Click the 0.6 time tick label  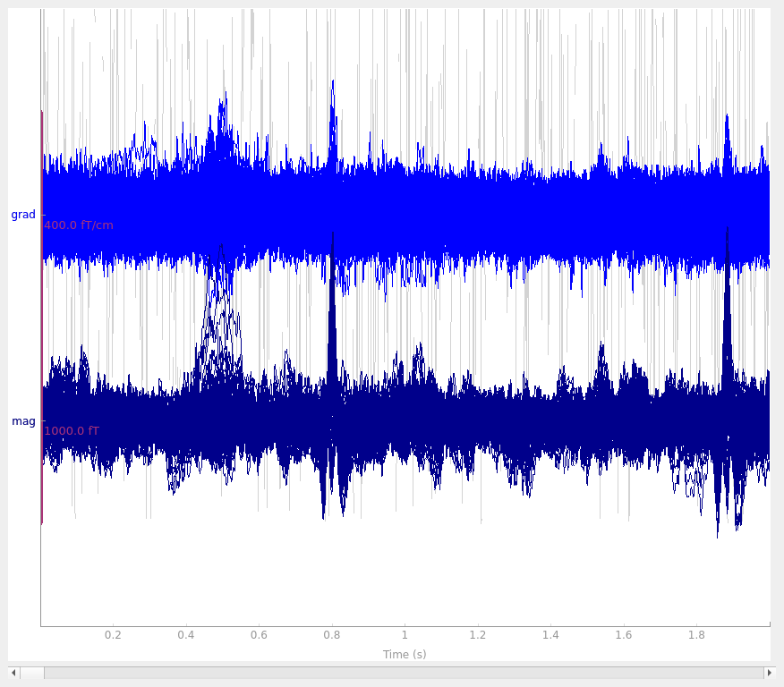click(259, 635)
